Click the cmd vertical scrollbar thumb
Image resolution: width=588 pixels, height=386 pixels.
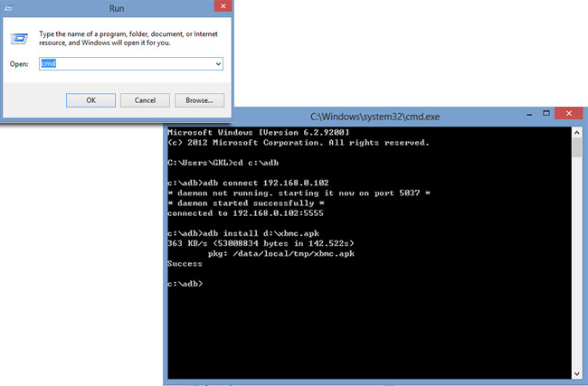click(577, 147)
